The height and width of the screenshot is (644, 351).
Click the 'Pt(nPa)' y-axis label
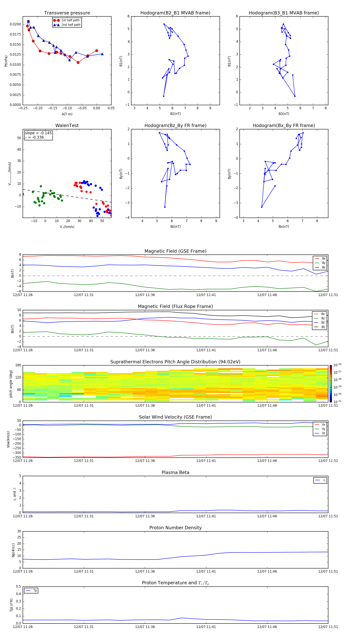[6, 61]
